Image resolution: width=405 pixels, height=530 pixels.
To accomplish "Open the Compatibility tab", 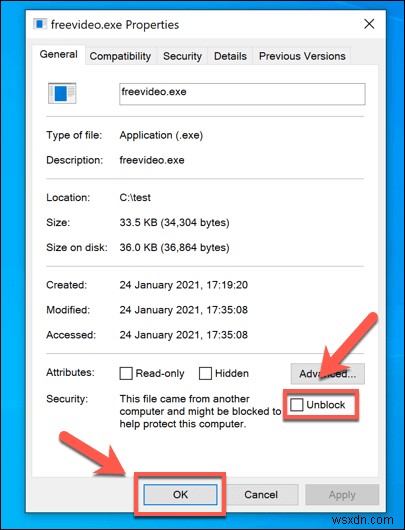I will 120,56.
